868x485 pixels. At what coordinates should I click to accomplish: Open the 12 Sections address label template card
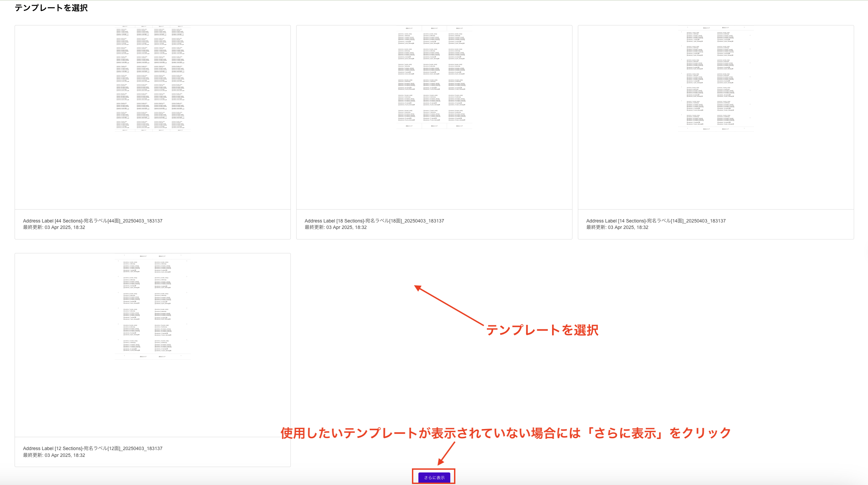[152, 360]
